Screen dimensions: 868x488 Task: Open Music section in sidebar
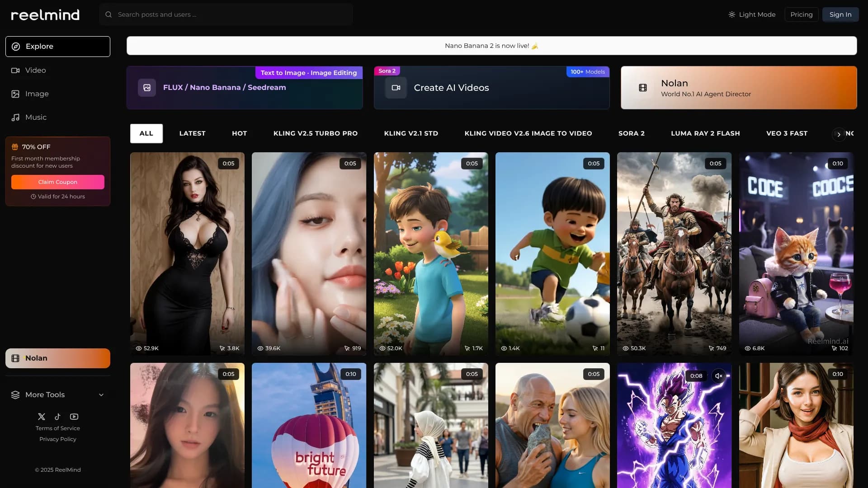pos(36,117)
